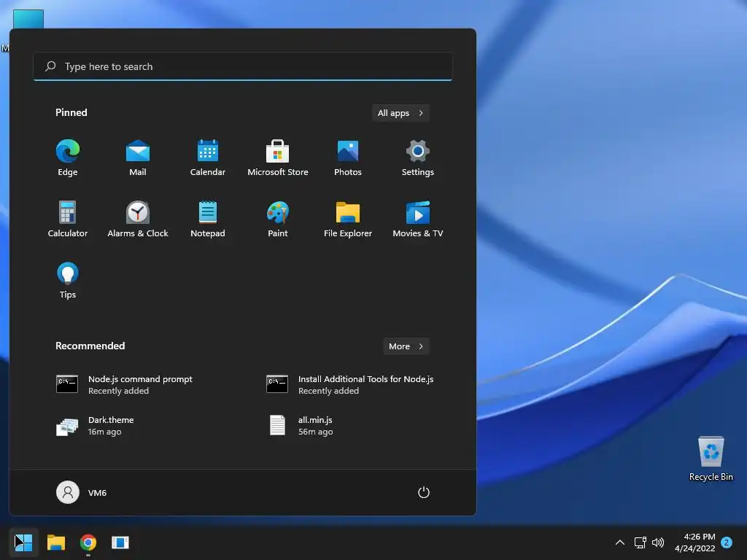Viewport: 747px width, 560px height.
Task: Open the clock showing 4:26 PM
Action: [x=695, y=542]
